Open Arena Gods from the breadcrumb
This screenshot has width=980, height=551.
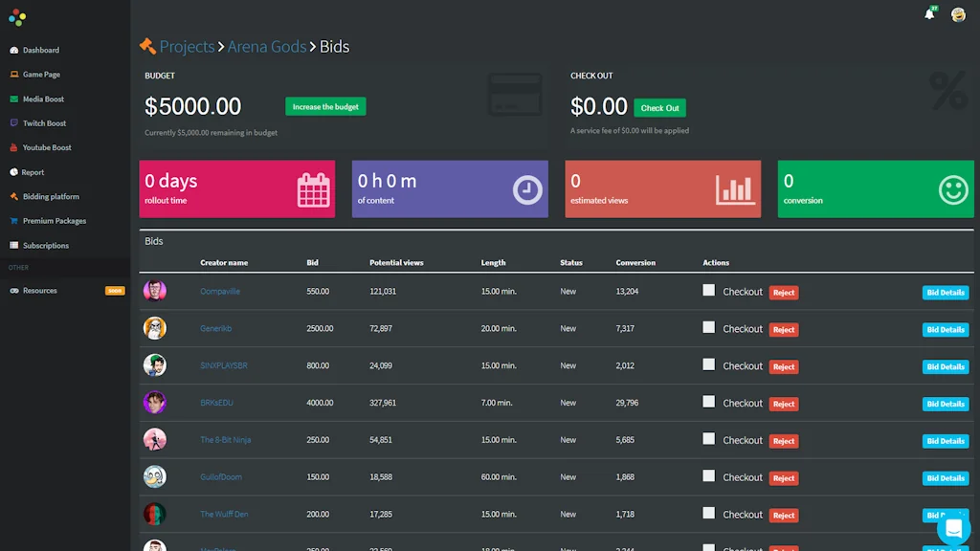coord(267,46)
